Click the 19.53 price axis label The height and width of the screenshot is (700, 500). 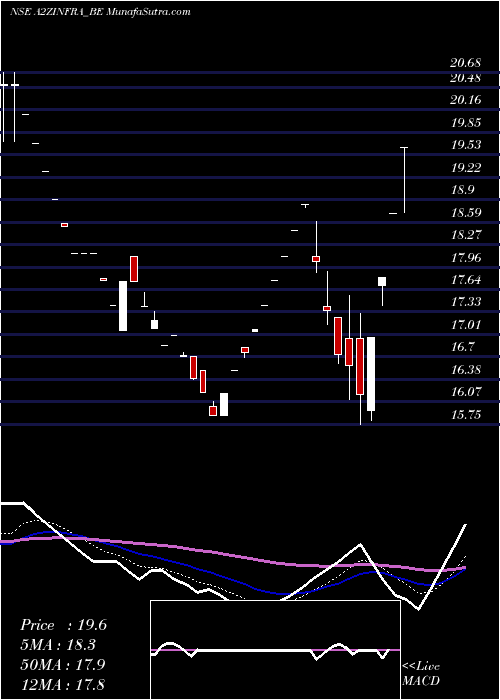click(x=465, y=145)
